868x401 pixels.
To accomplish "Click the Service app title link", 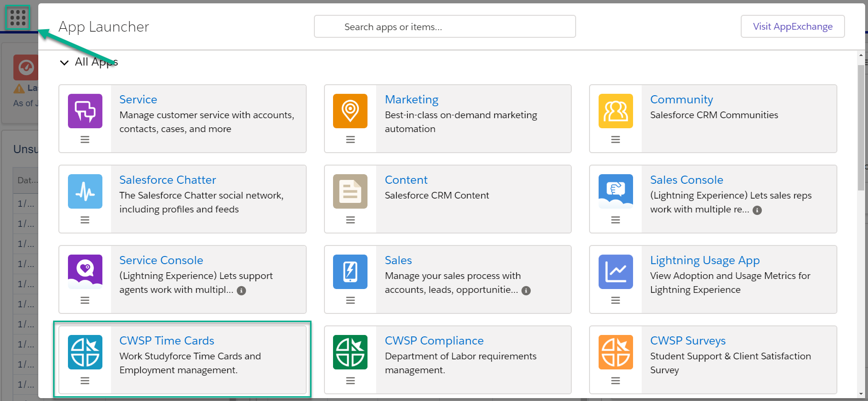I will point(138,100).
